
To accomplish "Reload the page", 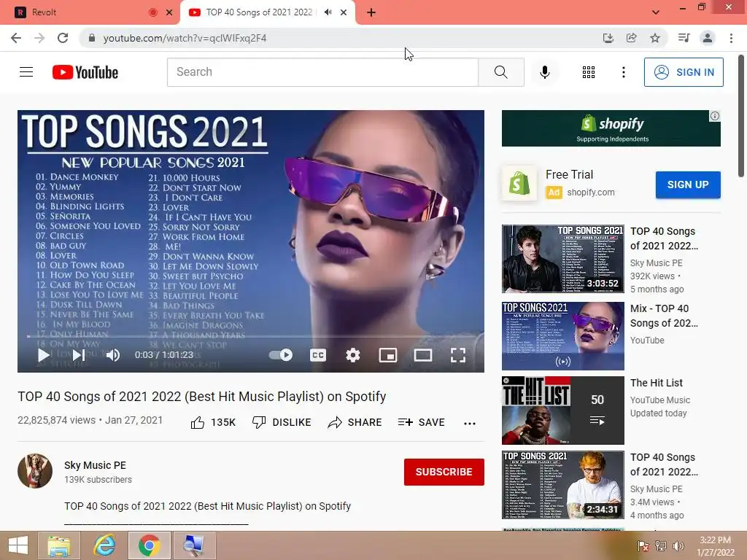I will pos(63,38).
